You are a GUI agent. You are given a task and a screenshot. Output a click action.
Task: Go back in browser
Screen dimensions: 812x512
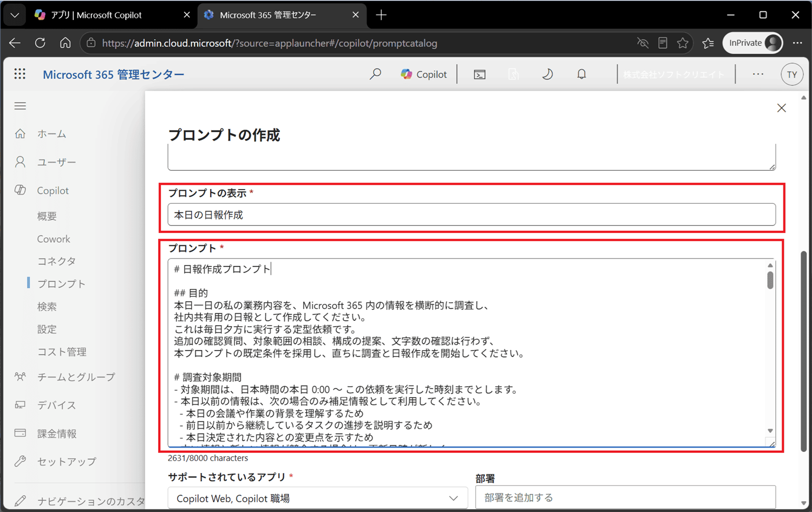[x=15, y=43]
